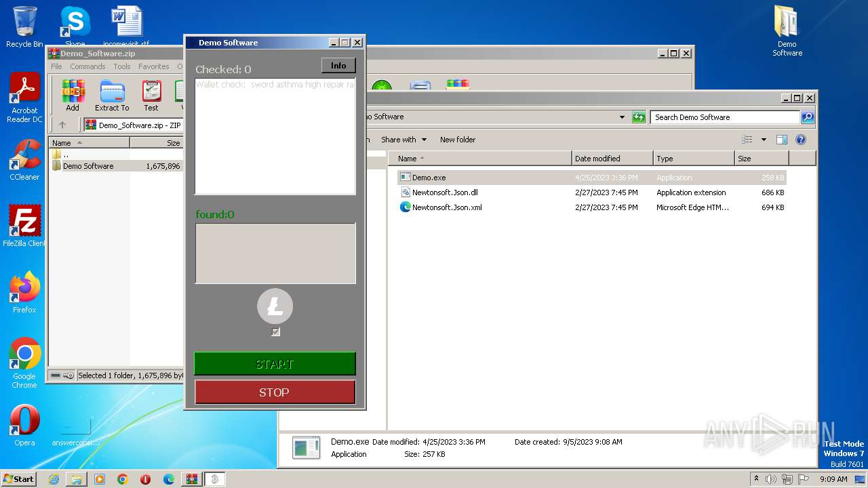Open Skype desktop shortcut
The height and width of the screenshot is (488, 868).
(75, 27)
